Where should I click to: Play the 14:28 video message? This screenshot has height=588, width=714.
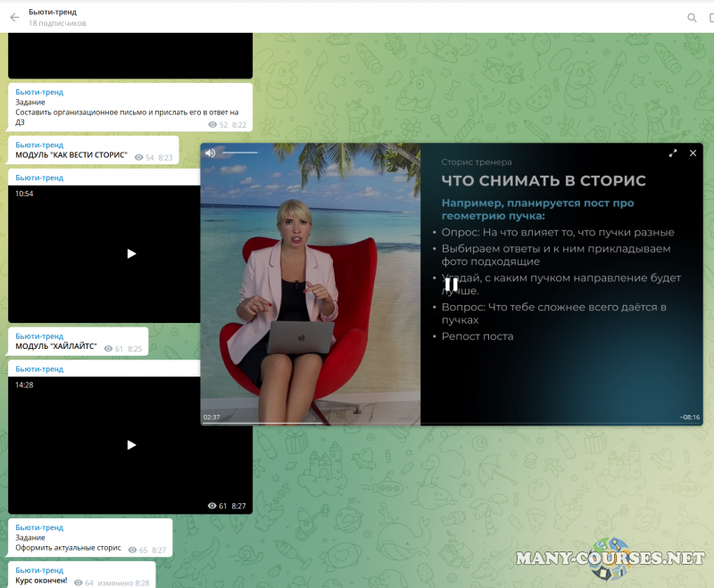(x=131, y=444)
